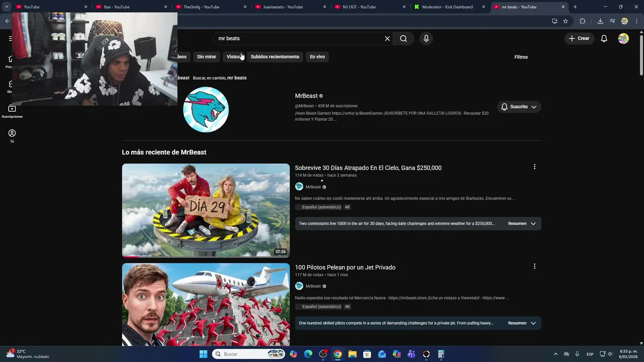This screenshot has width=644, height=362.
Task: Open Suscripciones in the left sidebar
Action: [x=12, y=112]
